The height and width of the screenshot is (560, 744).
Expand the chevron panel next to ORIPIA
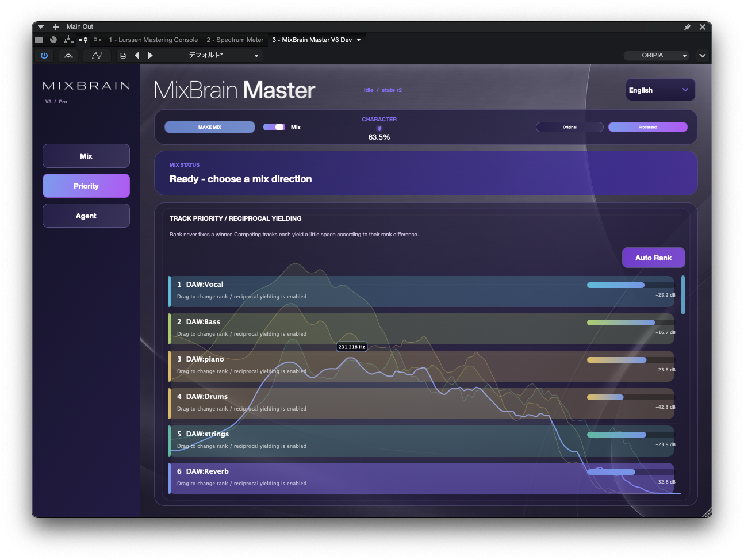[x=703, y=56]
